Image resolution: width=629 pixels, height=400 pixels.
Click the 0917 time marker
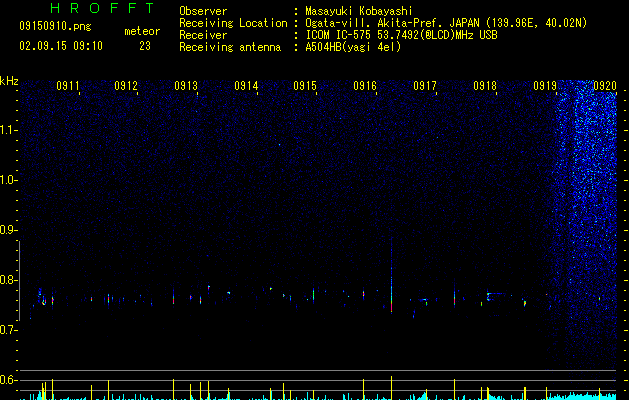pos(425,85)
